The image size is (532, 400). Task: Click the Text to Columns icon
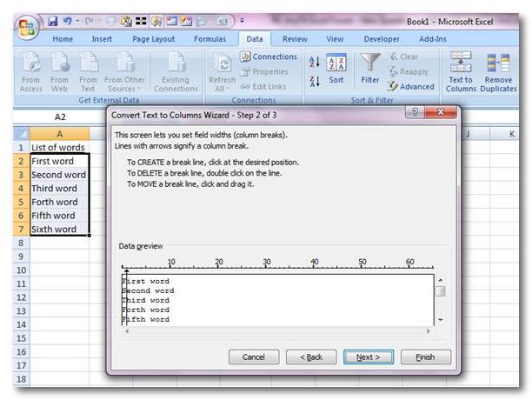[x=461, y=63]
